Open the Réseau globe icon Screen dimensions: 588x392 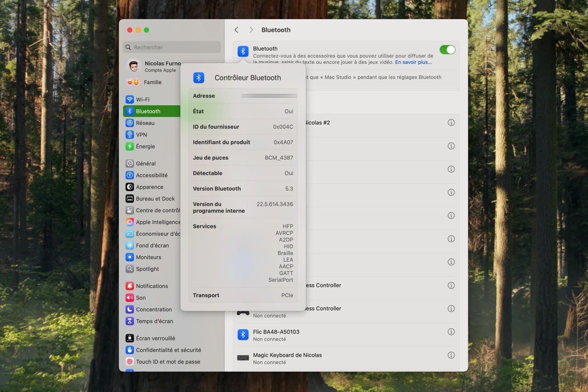tap(130, 123)
